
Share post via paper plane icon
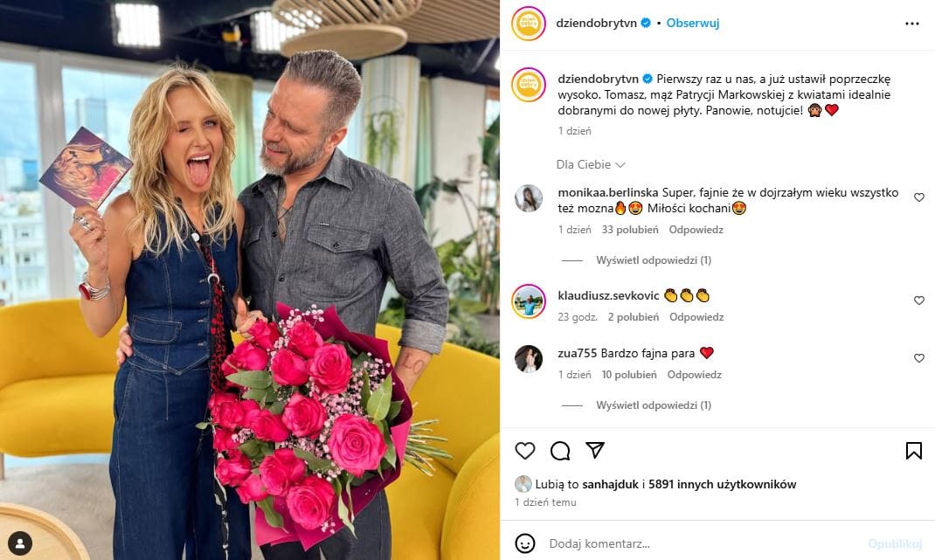(595, 450)
